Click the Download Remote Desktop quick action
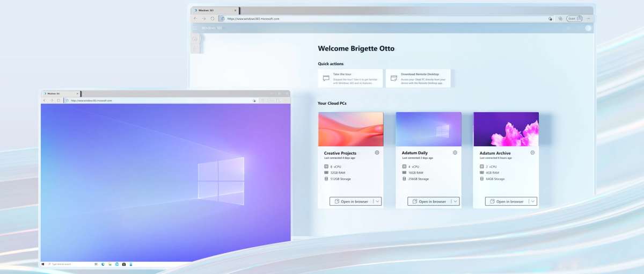 tap(418, 78)
